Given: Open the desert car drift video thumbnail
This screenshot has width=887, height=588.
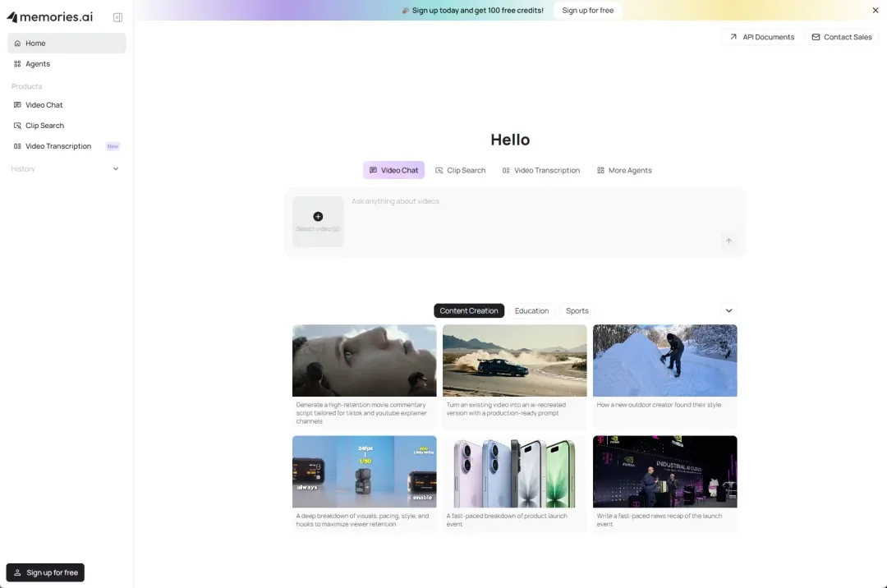Looking at the screenshot, I should (x=514, y=361).
